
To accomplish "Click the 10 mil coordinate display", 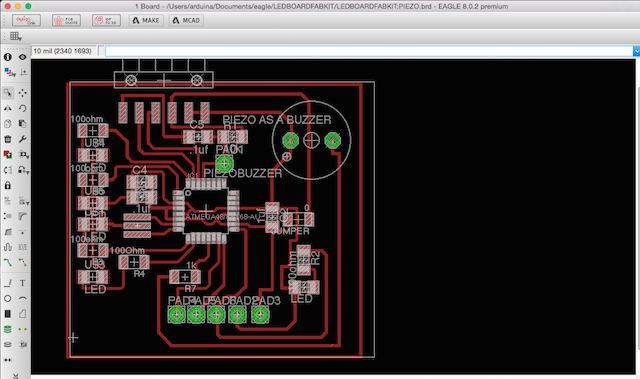I will [63, 51].
